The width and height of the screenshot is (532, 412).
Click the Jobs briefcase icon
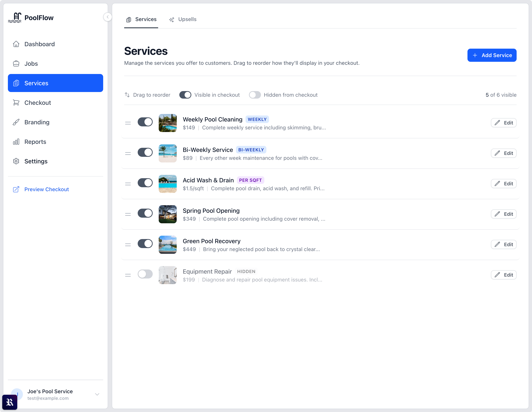point(16,63)
